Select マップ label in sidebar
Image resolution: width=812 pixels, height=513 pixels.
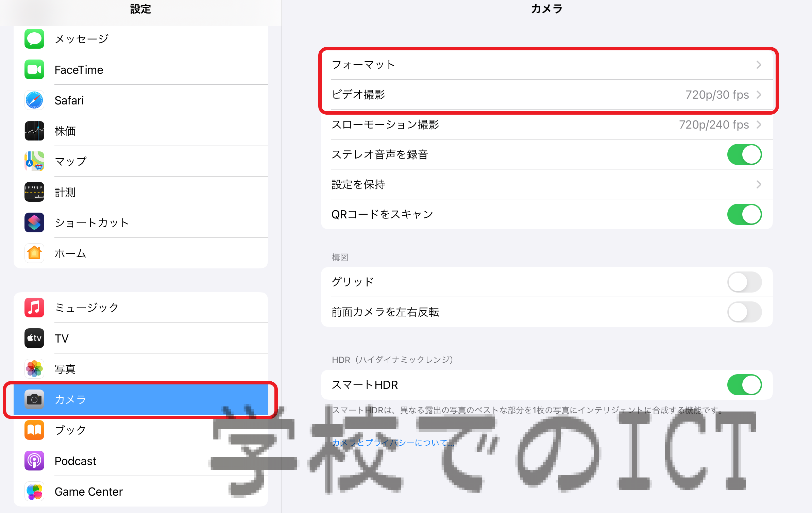click(71, 162)
